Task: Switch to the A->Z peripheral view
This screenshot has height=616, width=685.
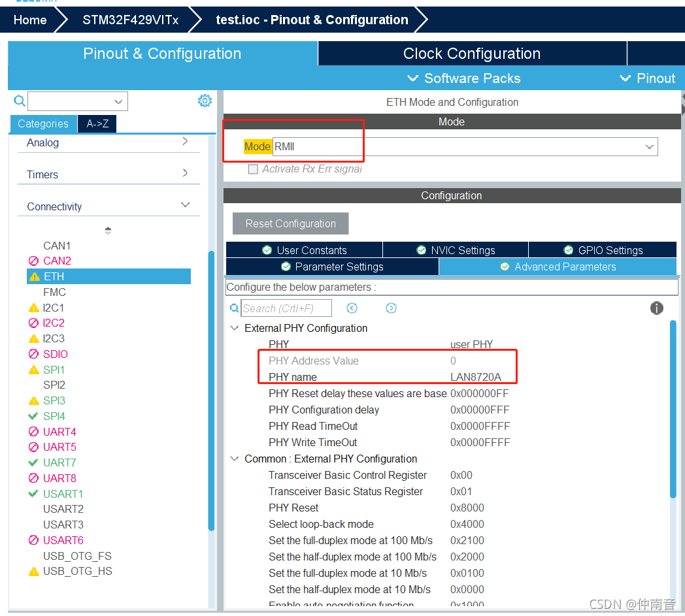Action: (x=96, y=123)
